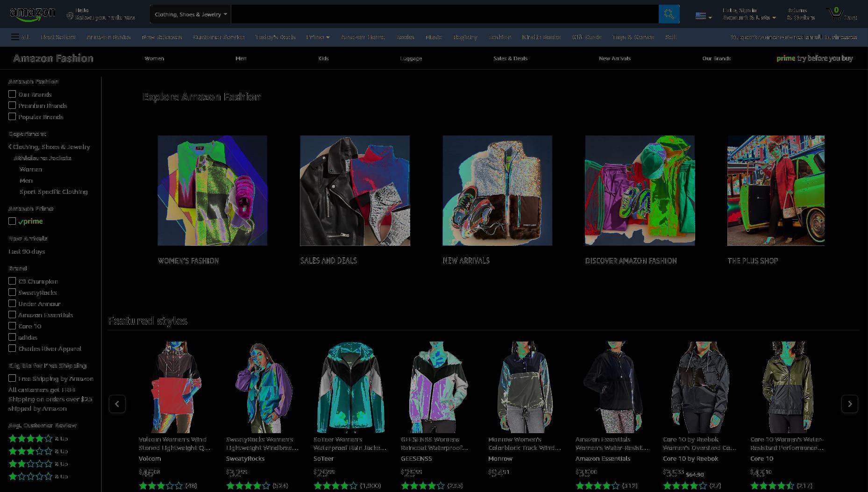Click the Volcom jacket star rating

(x=160, y=485)
